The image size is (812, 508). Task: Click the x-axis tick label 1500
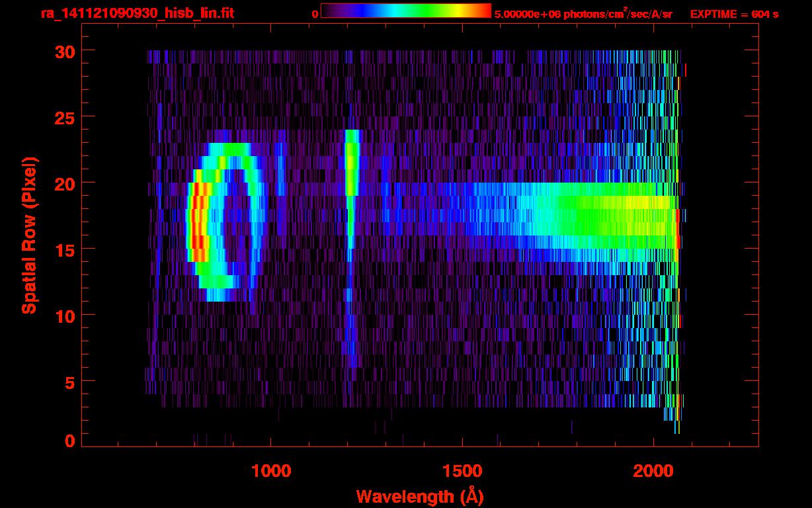[x=462, y=471]
